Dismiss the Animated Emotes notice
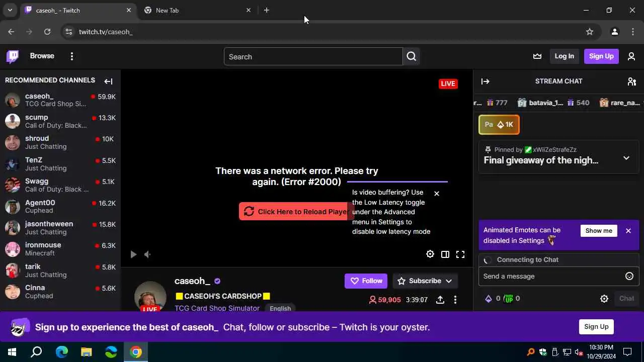Screen dimensions: 644x362 (x=628, y=231)
